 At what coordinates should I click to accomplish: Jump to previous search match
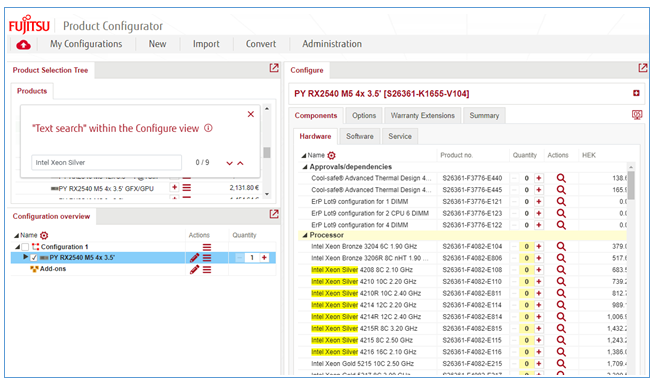(x=240, y=163)
